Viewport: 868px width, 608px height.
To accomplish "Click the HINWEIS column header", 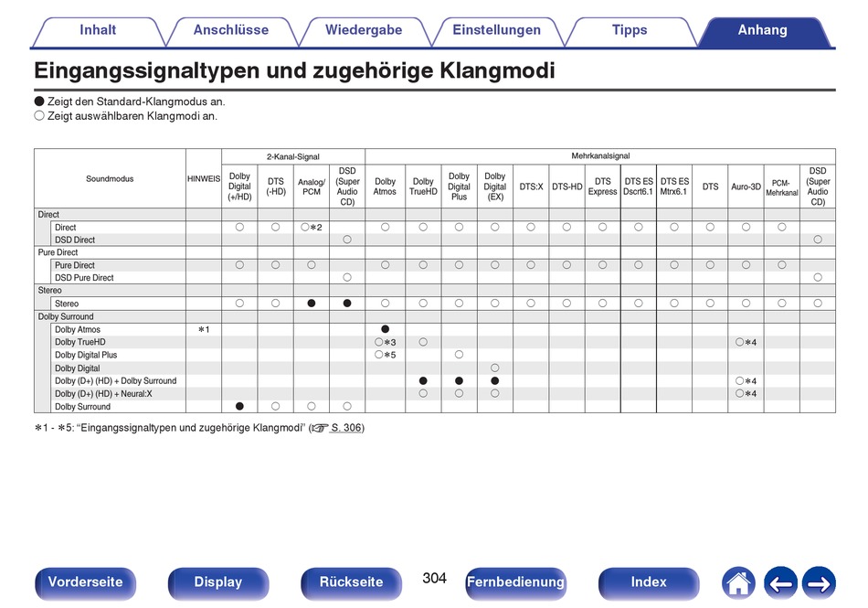I will [x=204, y=179].
